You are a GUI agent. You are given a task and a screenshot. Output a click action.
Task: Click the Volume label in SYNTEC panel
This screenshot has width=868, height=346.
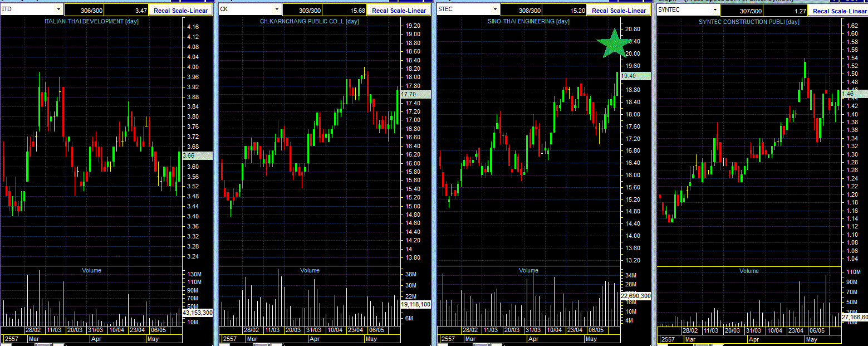tap(749, 271)
